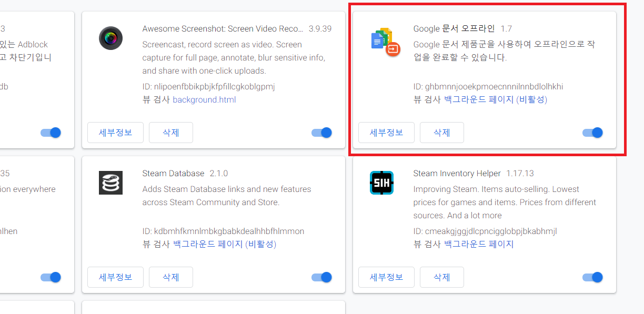Turn off the Google 문서 오프라인 toggle

tap(593, 133)
